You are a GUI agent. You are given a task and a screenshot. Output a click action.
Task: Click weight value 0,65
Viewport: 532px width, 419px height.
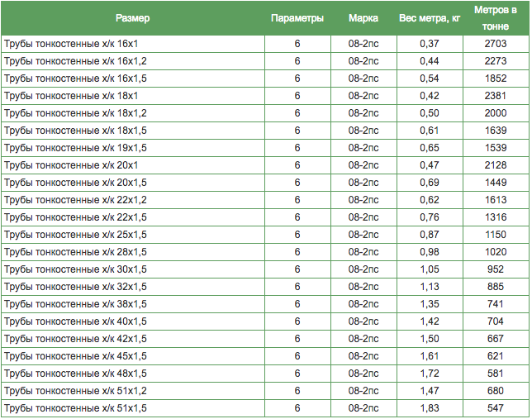tap(430, 148)
